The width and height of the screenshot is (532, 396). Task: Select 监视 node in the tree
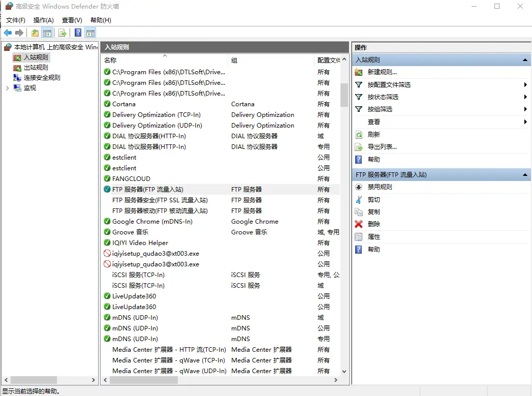(30, 88)
